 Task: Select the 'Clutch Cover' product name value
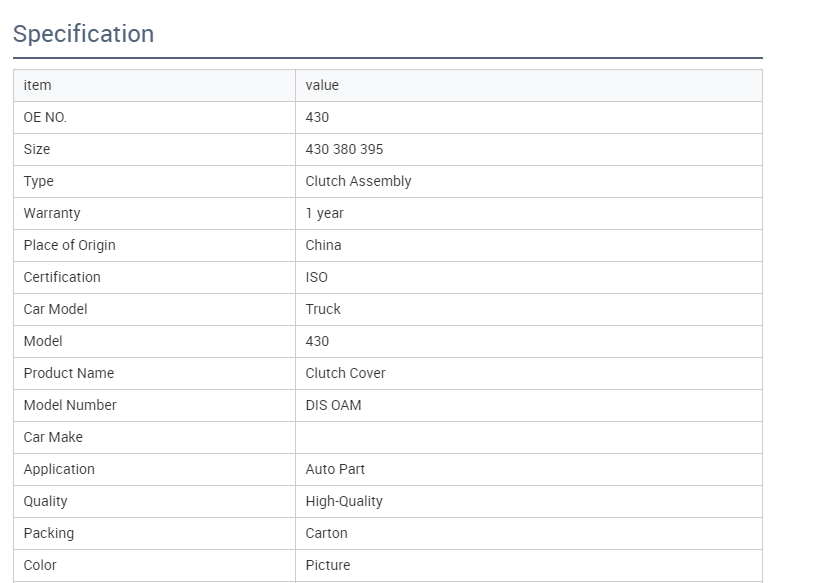[345, 373]
